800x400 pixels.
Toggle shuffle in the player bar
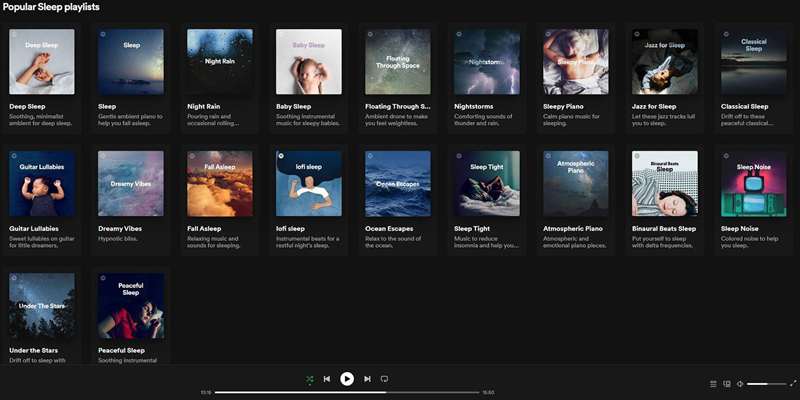[x=310, y=379]
